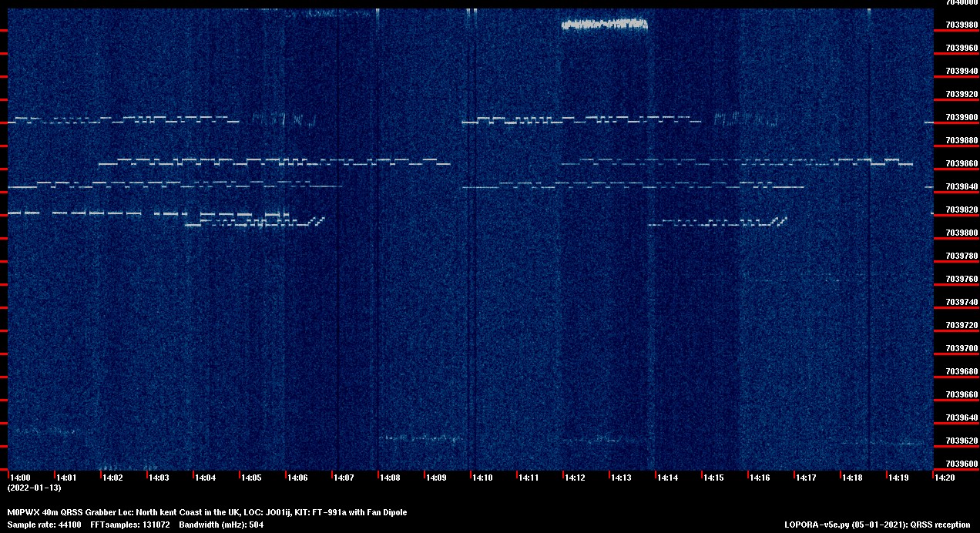Click the 14:18 time label
Viewport: 980px width, 533px height.
[x=852, y=478]
